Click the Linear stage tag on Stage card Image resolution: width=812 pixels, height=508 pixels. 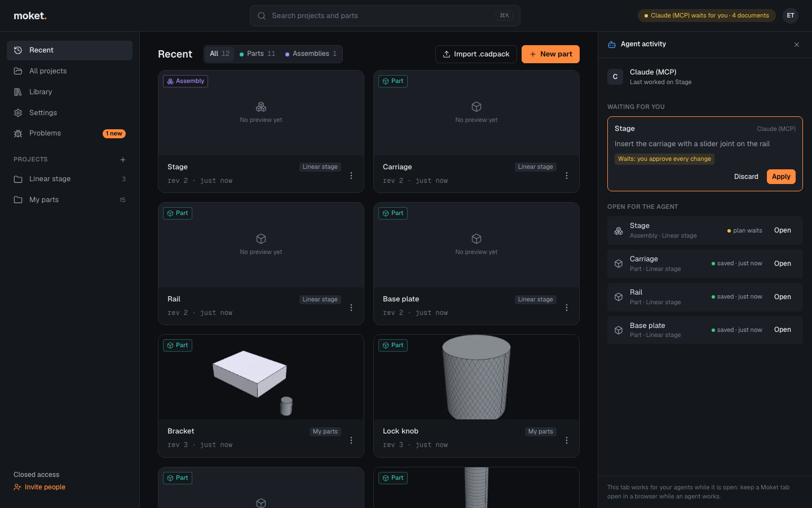pos(320,167)
